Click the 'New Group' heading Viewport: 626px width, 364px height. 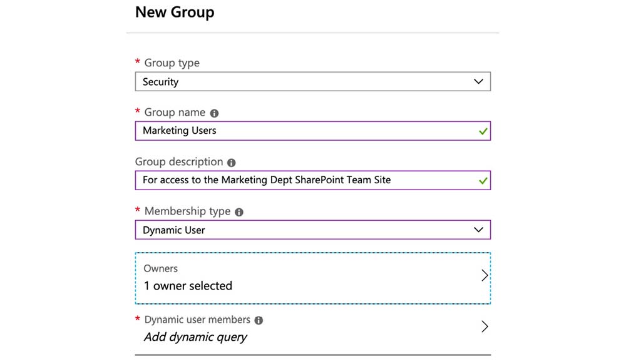pyautogui.click(x=175, y=13)
